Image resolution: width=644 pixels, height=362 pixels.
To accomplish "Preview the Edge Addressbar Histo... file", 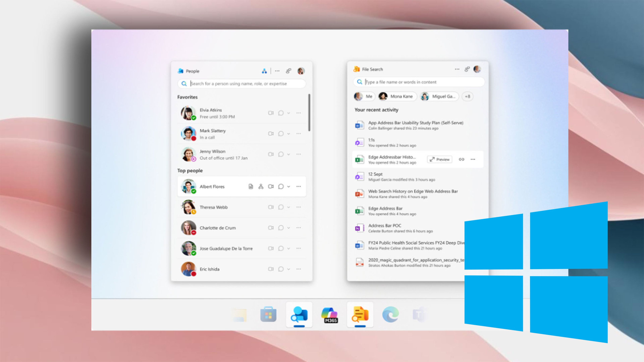I will 440,159.
